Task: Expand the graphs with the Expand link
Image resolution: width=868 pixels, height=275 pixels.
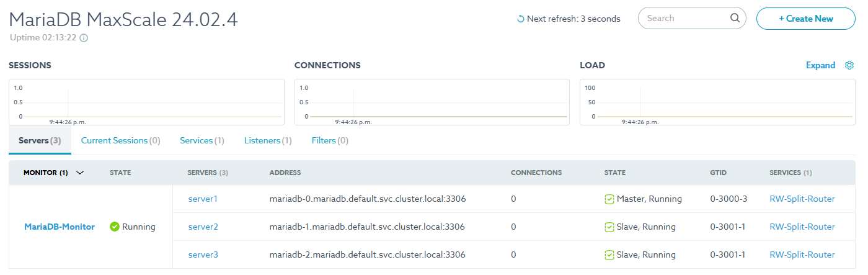Action: tap(820, 65)
